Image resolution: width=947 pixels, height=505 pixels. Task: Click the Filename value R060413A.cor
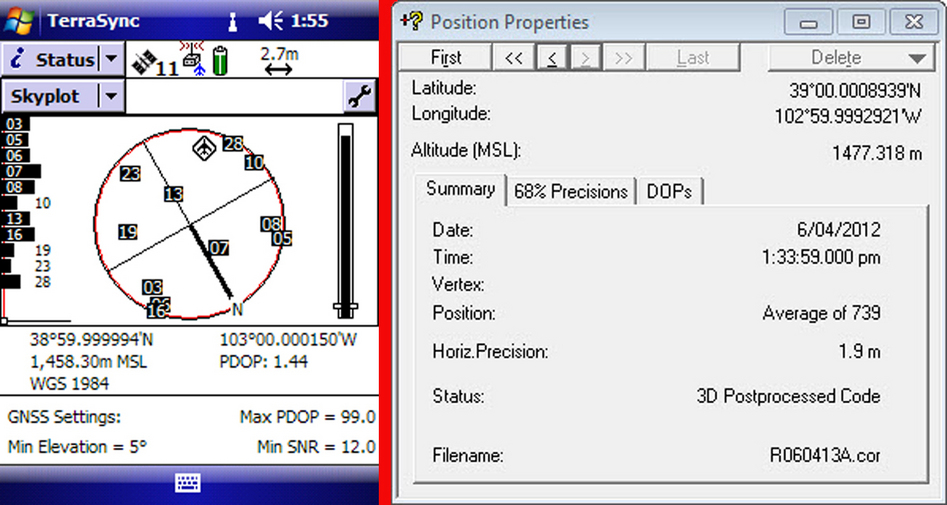825,455
